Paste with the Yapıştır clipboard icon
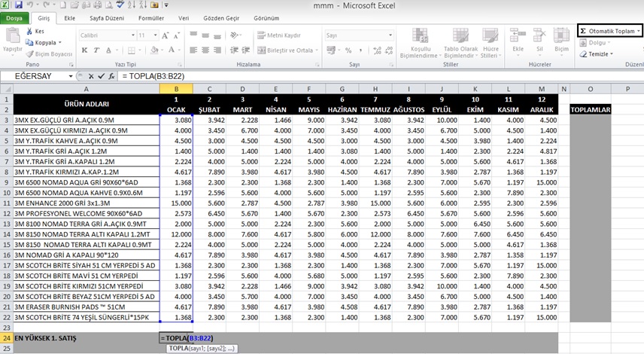This screenshot has height=354, width=644. pyautogui.click(x=12, y=40)
